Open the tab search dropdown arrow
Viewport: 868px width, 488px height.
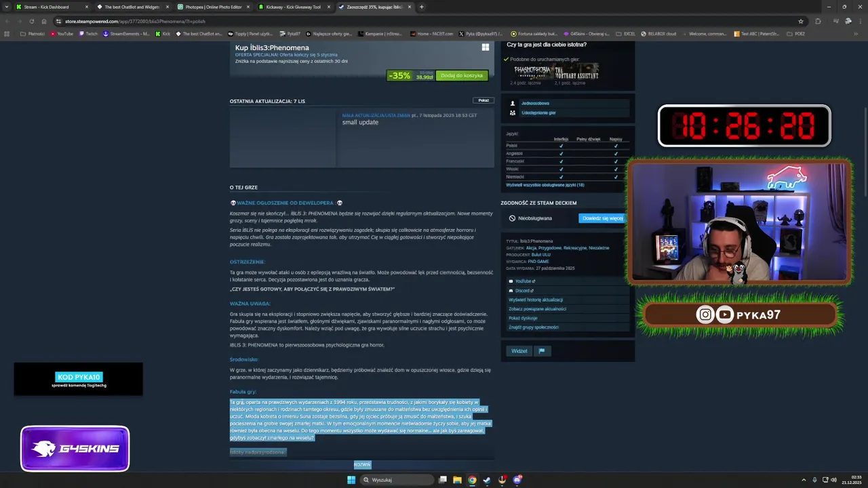click(7, 7)
